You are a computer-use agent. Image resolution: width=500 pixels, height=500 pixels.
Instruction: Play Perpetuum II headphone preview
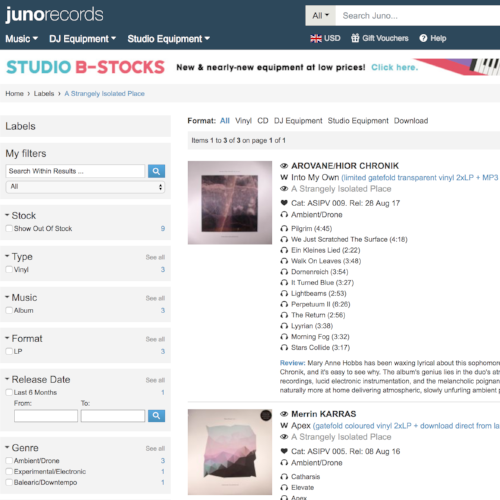[284, 304]
